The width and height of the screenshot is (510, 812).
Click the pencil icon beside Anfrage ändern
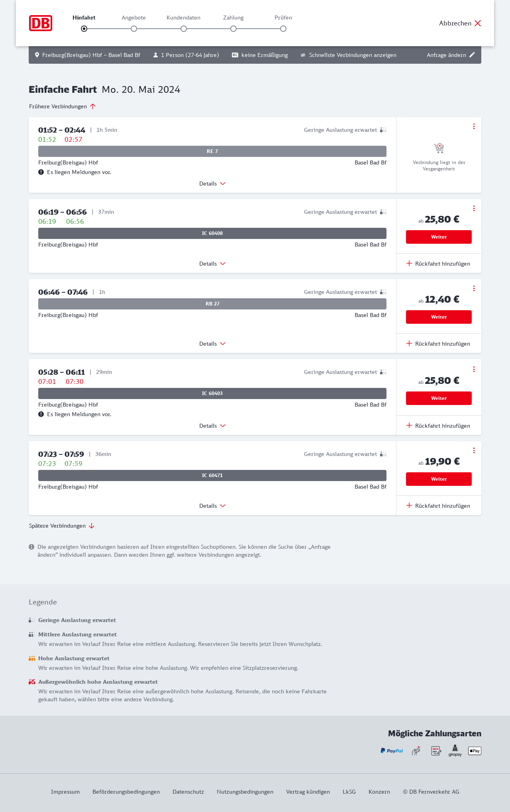(x=472, y=55)
